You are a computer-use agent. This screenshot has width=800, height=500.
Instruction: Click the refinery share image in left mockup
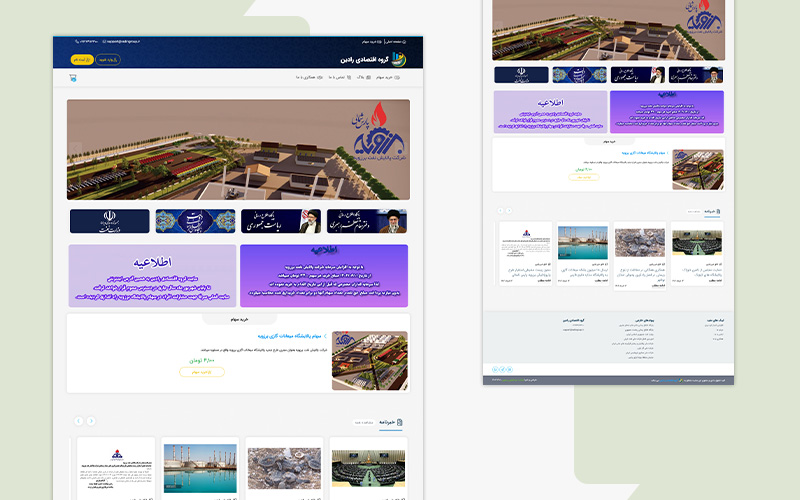(x=370, y=361)
